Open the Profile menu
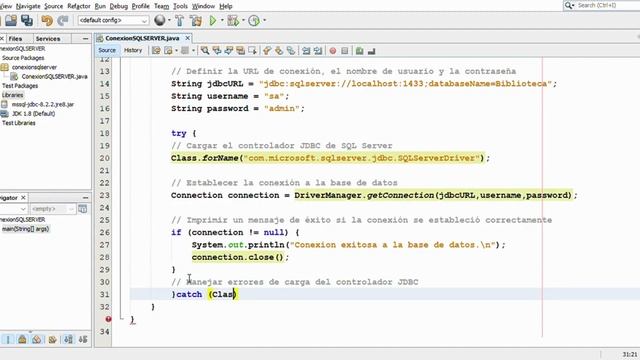This screenshot has width=640, height=360. (x=141, y=6)
